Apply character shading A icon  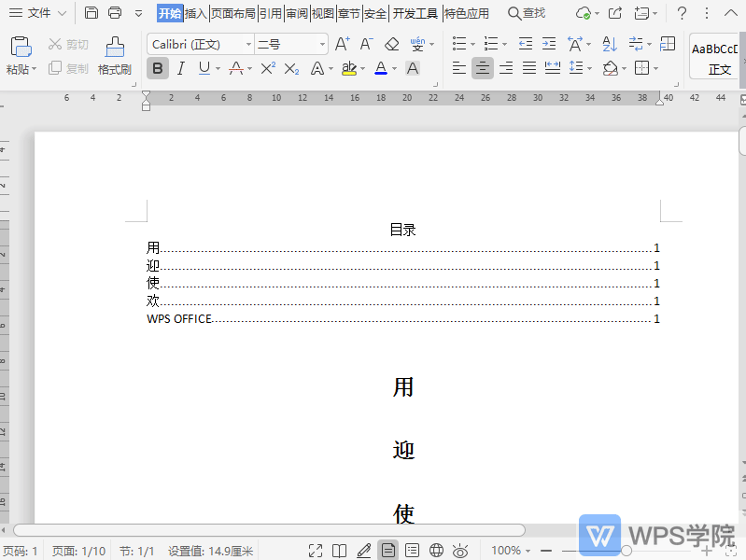(x=413, y=68)
